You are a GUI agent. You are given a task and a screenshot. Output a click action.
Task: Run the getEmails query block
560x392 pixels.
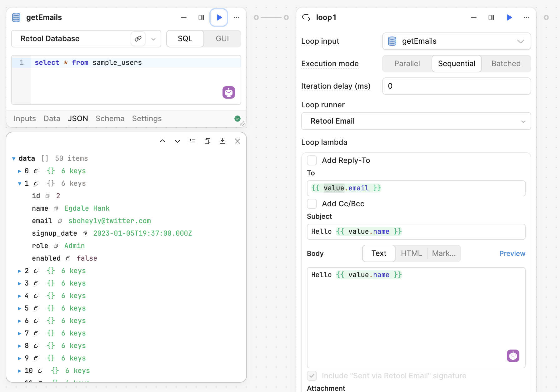point(219,17)
